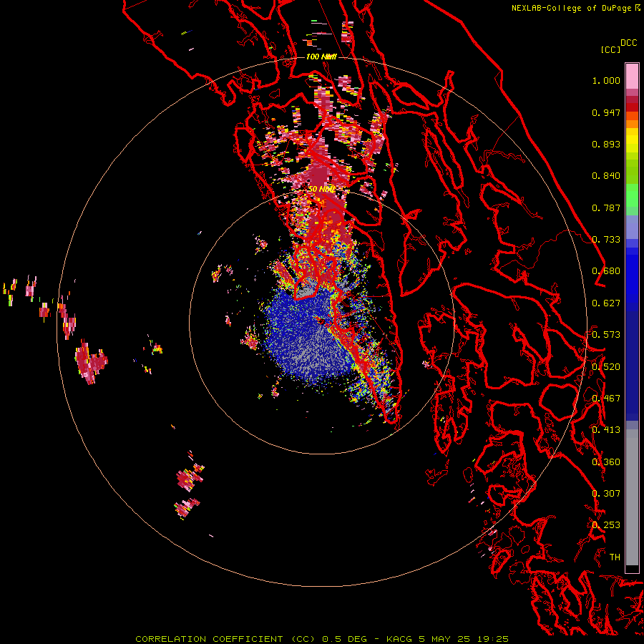The image size is (644, 644).
Task: Click the 5 MAY 25 date text
Action: pyautogui.click(x=444, y=639)
